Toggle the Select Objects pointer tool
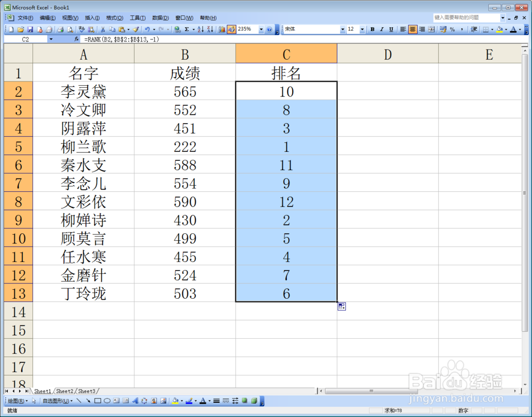 click(34, 400)
